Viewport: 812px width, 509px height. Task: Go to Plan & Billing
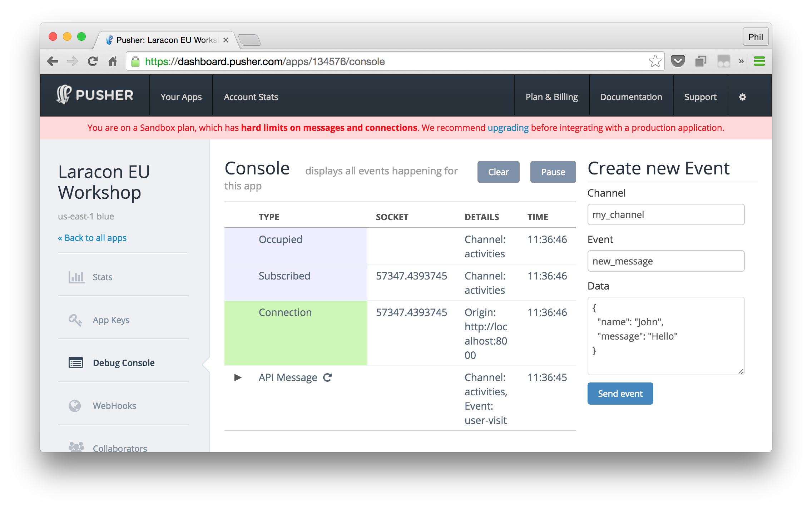(552, 97)
